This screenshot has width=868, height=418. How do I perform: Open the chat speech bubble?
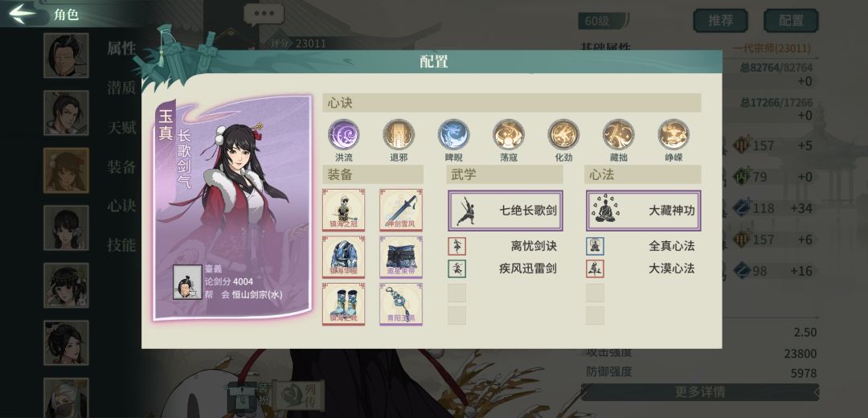click(264, 14)
